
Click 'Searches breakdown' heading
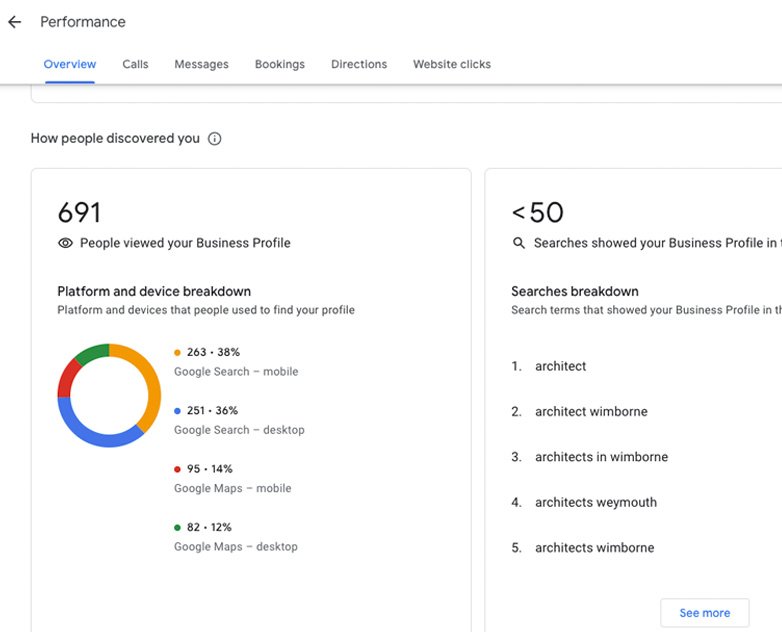click(x=575, y=291)
